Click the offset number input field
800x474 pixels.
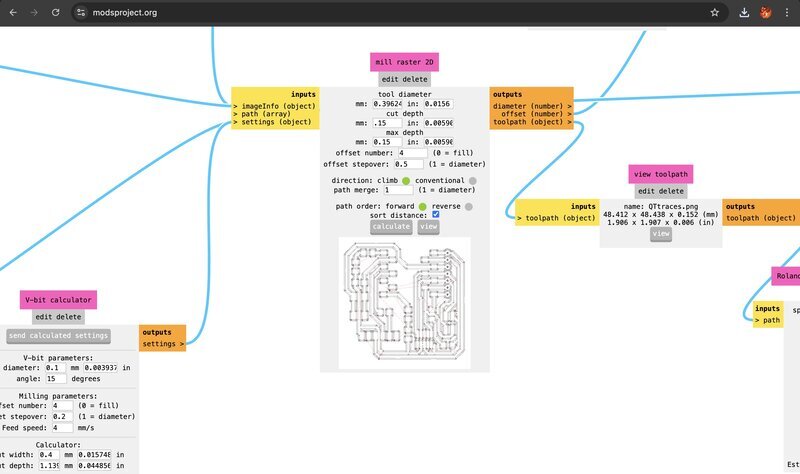(x=412, y=153)
